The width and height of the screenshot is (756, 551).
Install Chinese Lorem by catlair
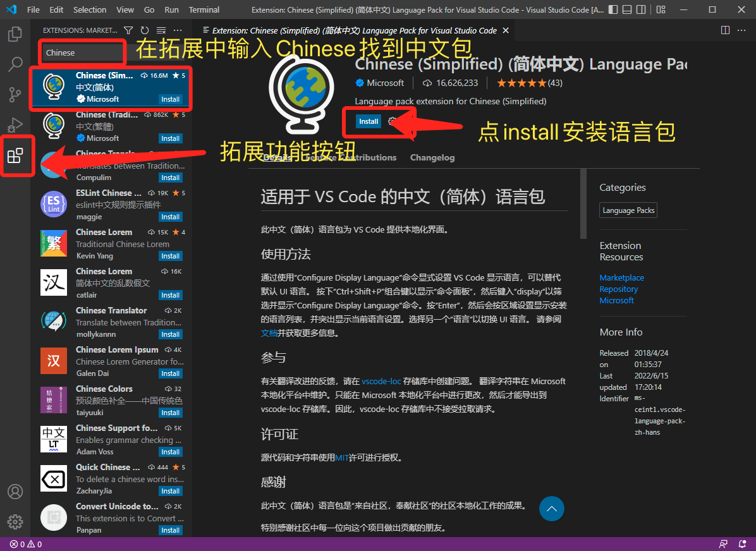(170, 295)
